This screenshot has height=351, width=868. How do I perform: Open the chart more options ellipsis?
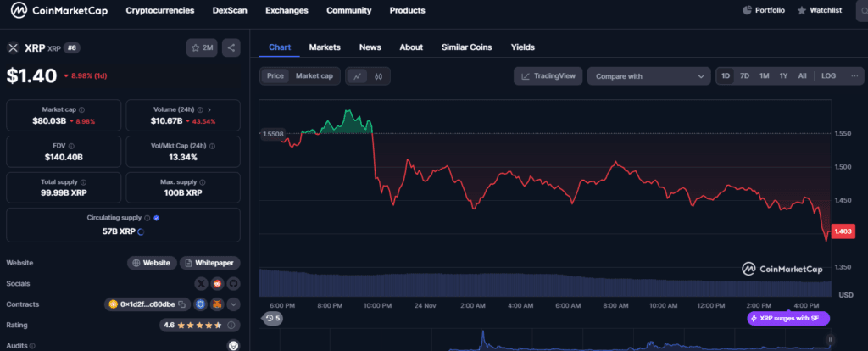point(854,75)
